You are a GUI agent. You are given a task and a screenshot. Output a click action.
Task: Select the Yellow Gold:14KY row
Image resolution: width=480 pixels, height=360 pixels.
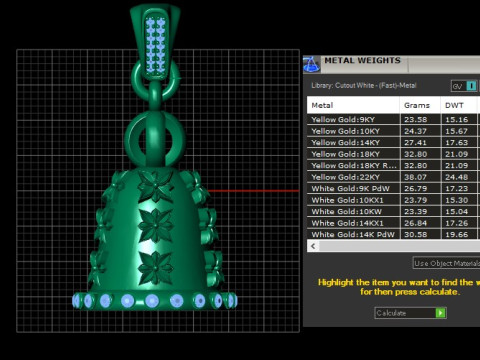393,142
